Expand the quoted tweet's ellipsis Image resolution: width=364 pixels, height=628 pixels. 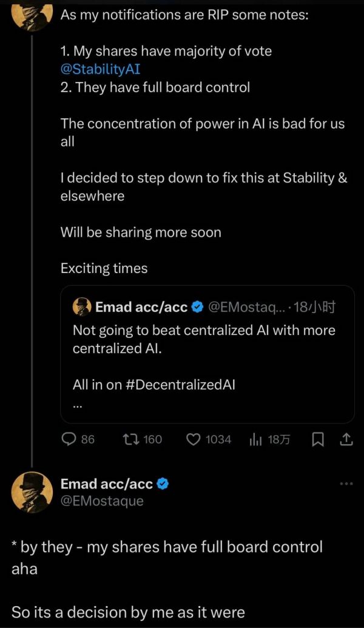coord(77,405)
